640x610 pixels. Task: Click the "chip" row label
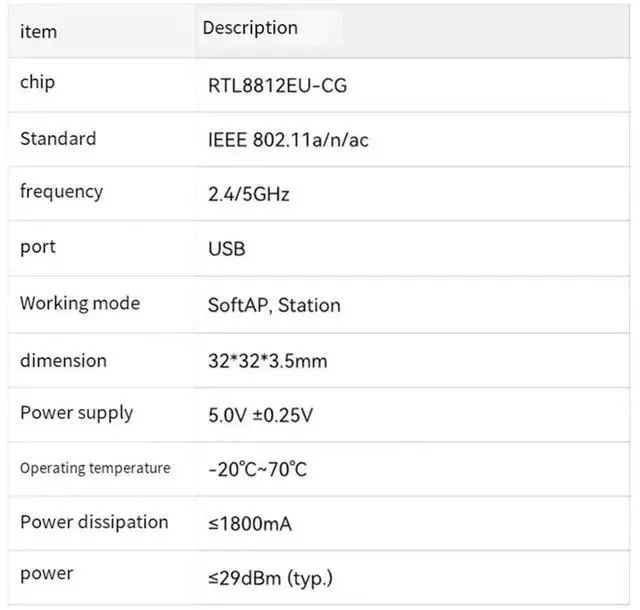[37, 83]
